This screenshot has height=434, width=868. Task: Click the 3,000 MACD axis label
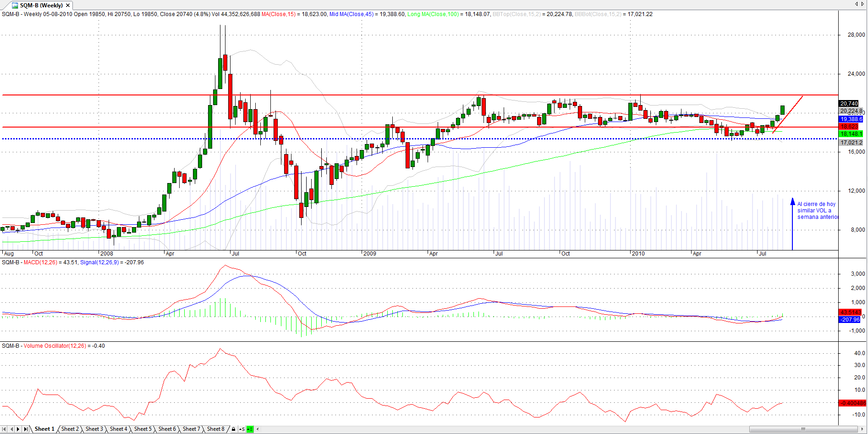tap(858, 274)
